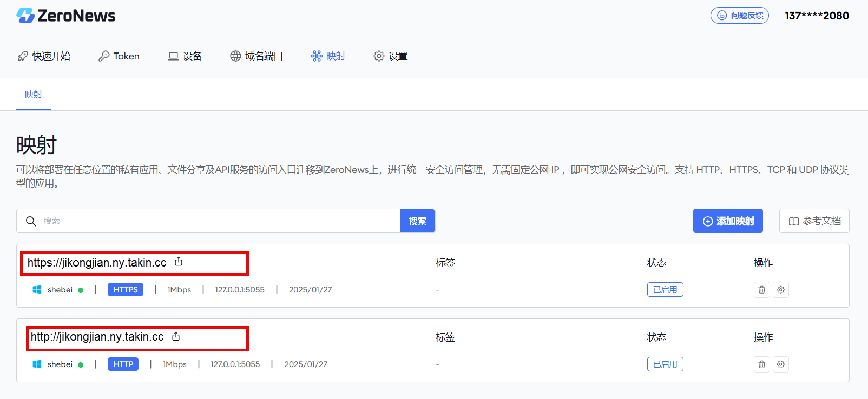Click share icon beside the http URL
Screen dimensions: 868x399
click(176, 336)
